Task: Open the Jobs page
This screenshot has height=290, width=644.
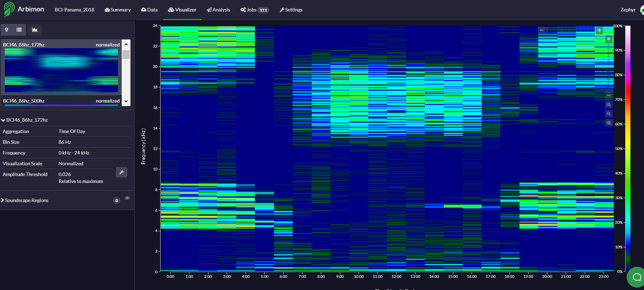Action: tap(255, 10)
